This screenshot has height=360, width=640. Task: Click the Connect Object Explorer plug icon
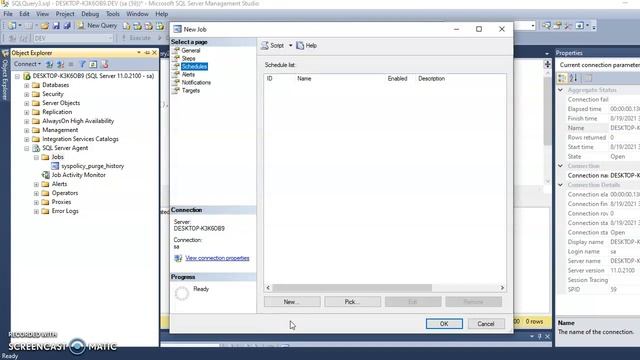[49, 64]
